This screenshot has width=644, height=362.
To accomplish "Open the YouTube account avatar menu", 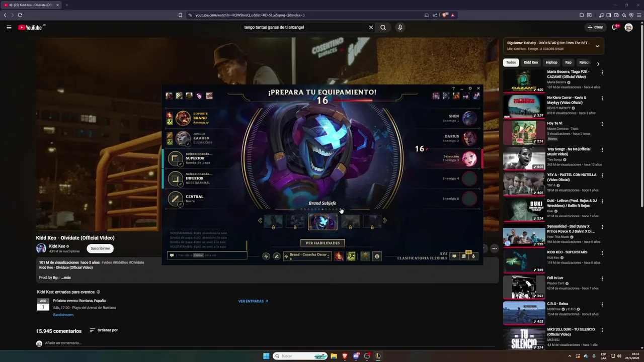I will click(x=628, y=27).
